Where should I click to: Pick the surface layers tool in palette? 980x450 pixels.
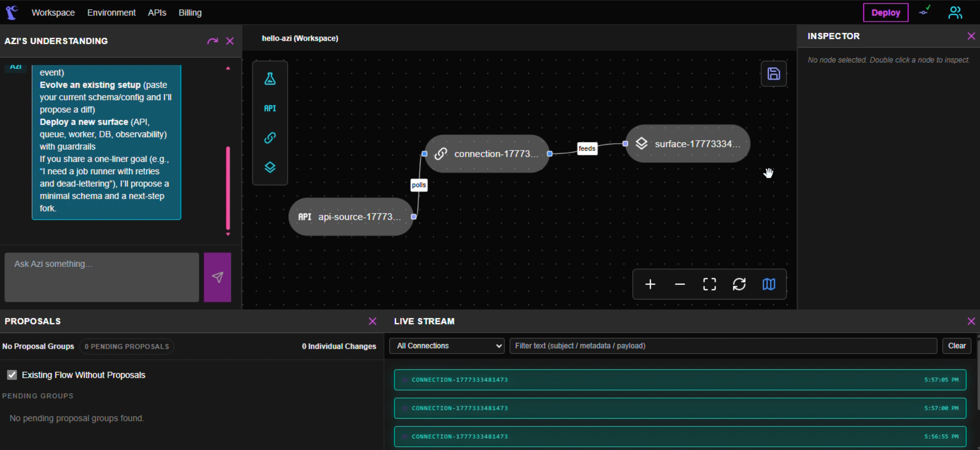point(270,167)
